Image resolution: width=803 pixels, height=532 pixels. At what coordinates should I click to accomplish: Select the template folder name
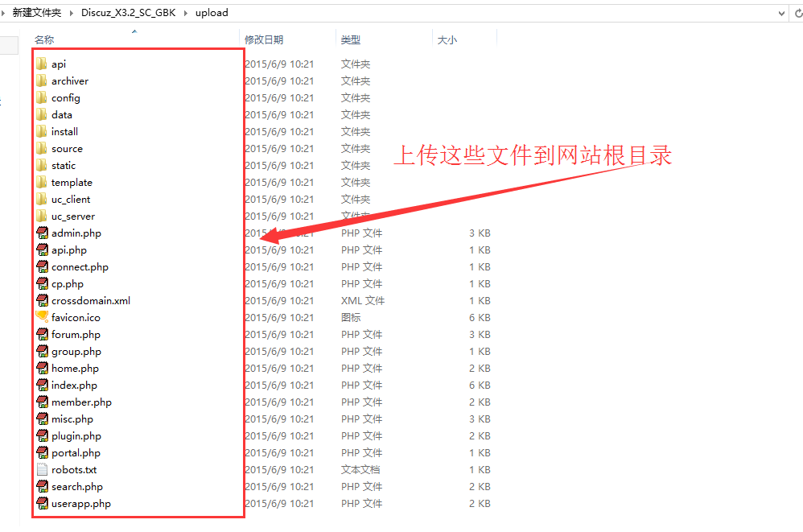(x=72, y=182)
